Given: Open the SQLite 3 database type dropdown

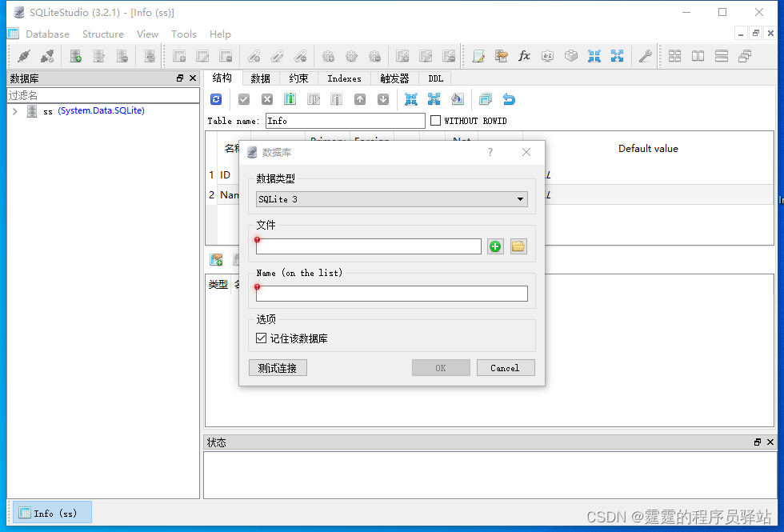Looking at the screenshot, I should [x=391, y=199].
